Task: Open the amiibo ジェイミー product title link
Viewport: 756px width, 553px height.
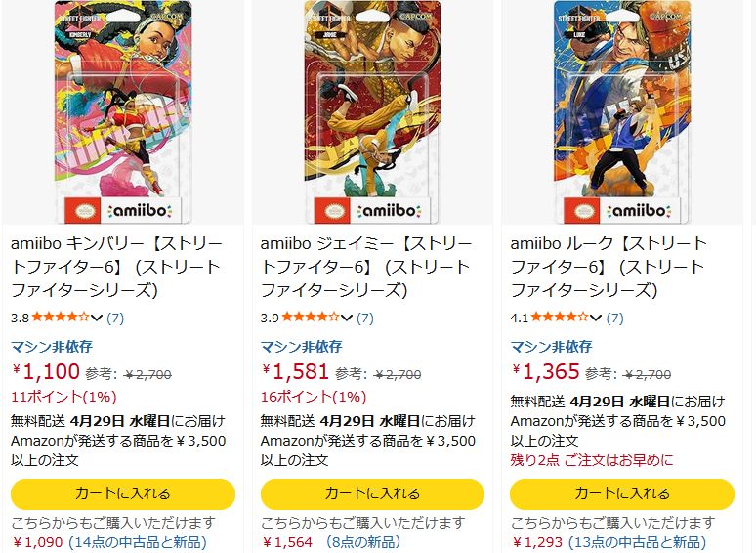Action: 366,267
